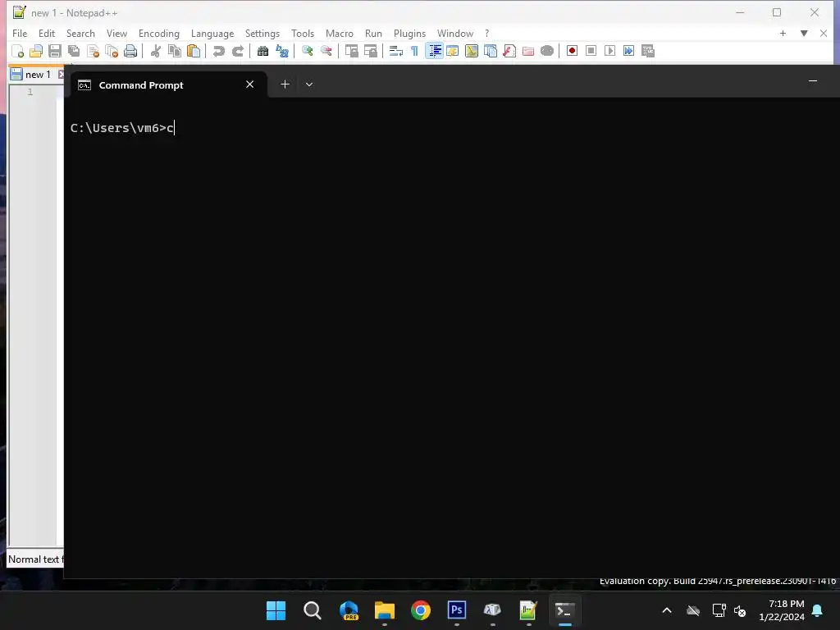
Task: Open Document List icon in toolbar
Action: click(x=491, y=51)
